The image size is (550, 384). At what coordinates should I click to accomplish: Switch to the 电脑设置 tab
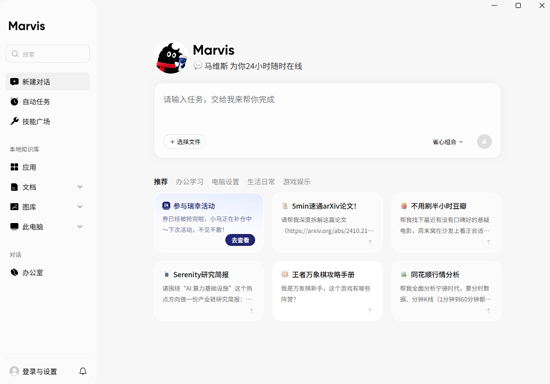tap(225, 182)
